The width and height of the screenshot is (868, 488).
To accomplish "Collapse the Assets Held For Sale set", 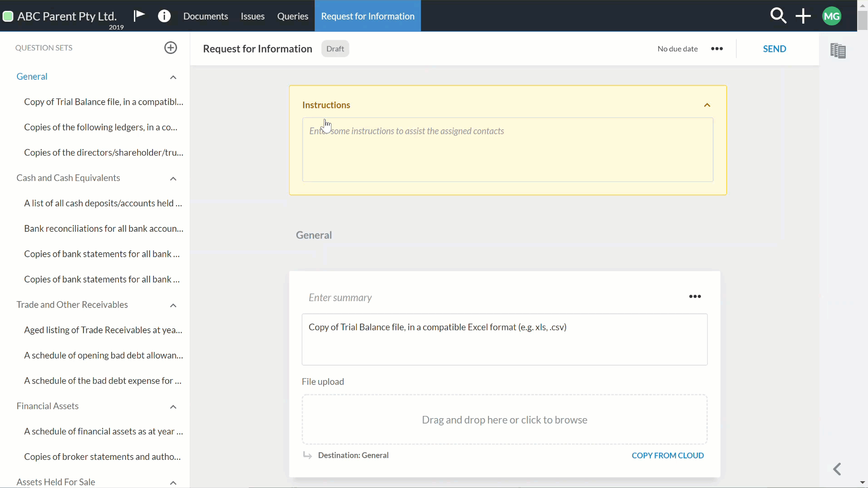I will tap(173, 483).
